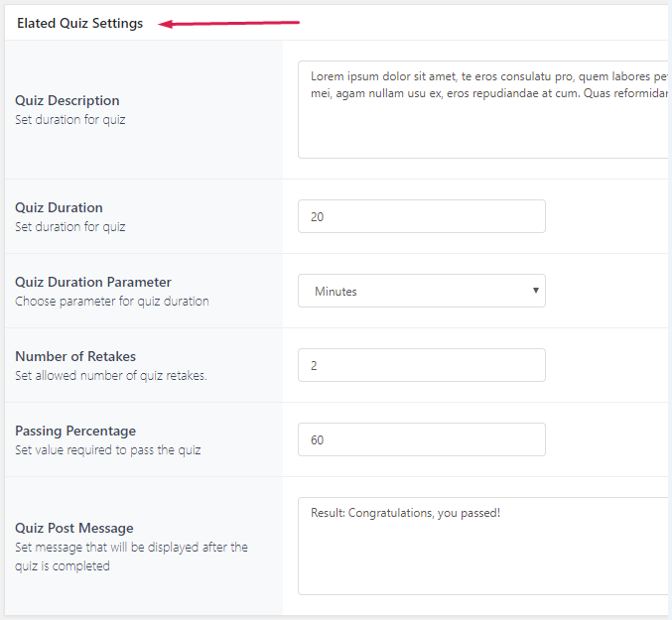Click the Number of Retakes label
The width and height of the screenshot is (672, 620).
click(x=75, y=356)
